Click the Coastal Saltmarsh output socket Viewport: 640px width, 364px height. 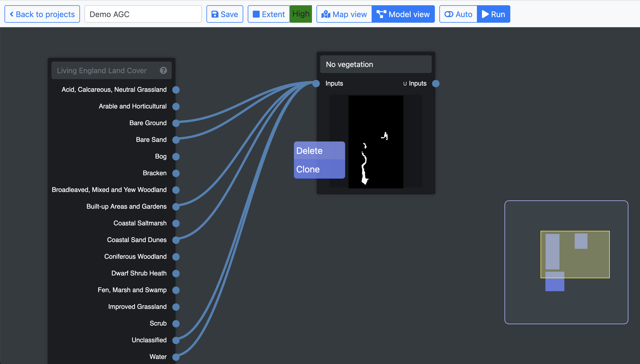tap(176, 223)
